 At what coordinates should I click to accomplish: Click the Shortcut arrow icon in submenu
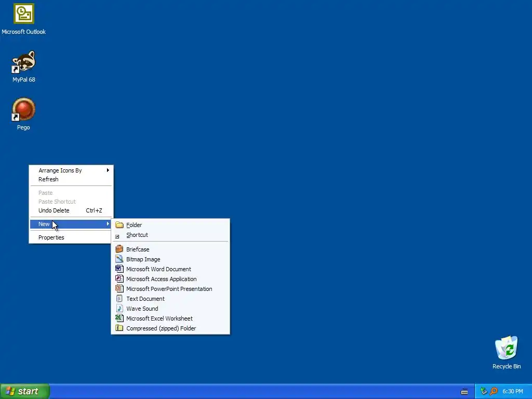pos(117,236)
